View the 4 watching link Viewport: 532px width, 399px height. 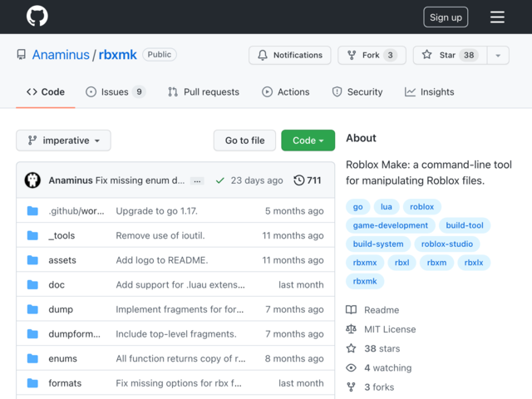point(379,367)
